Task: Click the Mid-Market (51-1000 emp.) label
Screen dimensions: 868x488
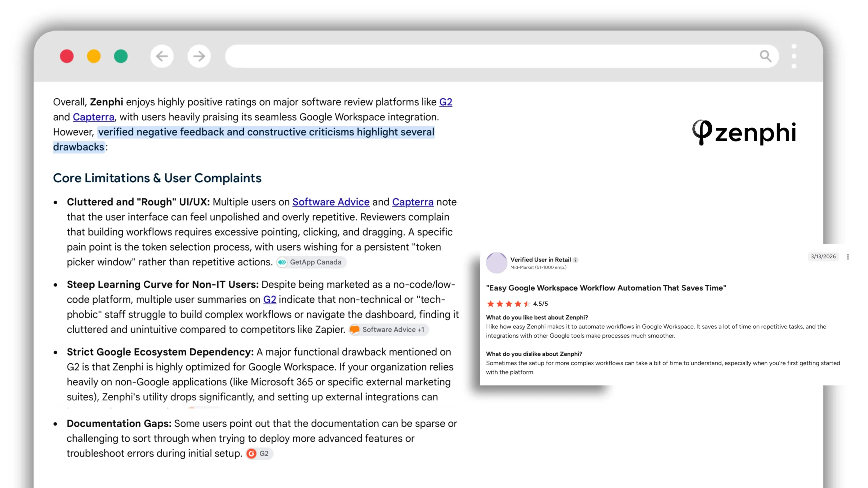Action: pos(538,267)
